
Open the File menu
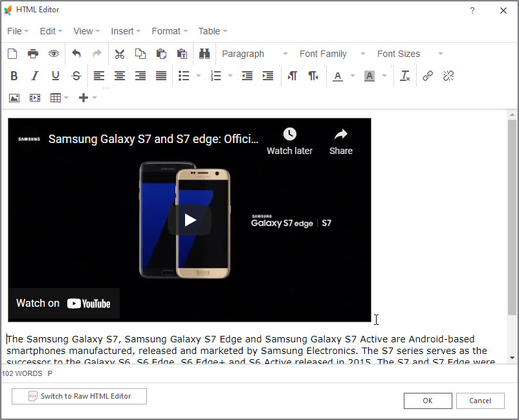point(18,31)
